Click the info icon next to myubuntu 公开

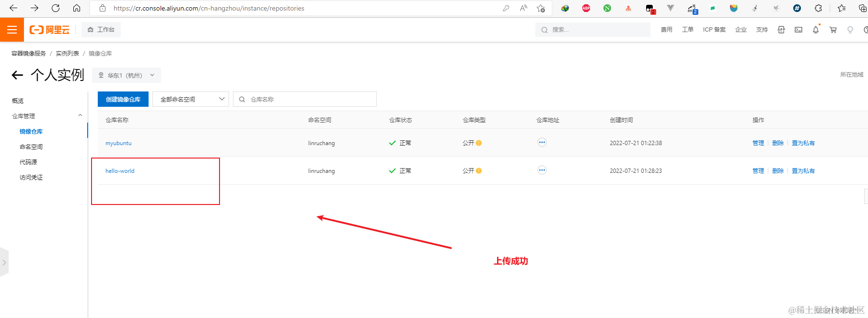479,143
